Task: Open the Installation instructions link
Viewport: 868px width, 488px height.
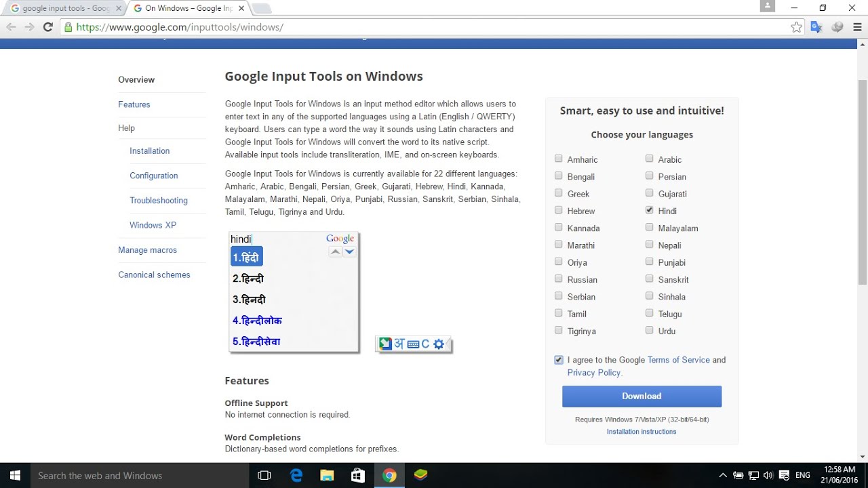Action: click(x=642, y=432)
